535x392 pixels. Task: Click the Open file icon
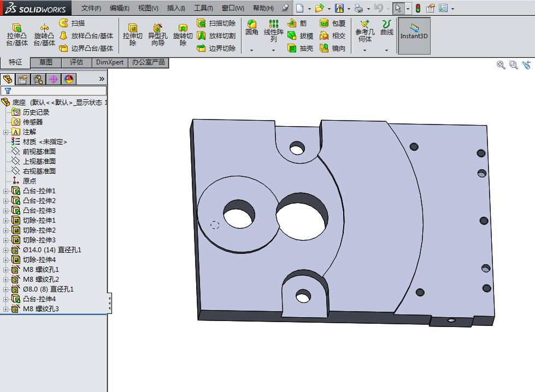319,8
